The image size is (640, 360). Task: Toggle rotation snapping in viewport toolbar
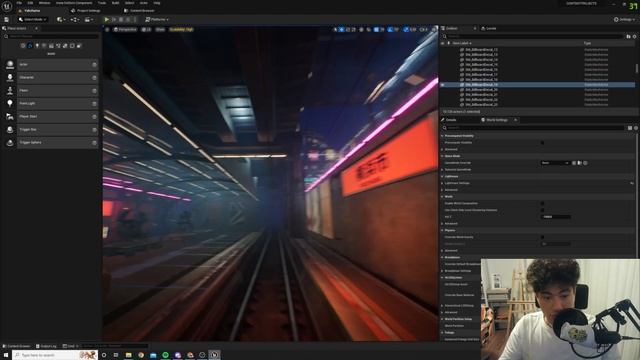tap(391, 29)
